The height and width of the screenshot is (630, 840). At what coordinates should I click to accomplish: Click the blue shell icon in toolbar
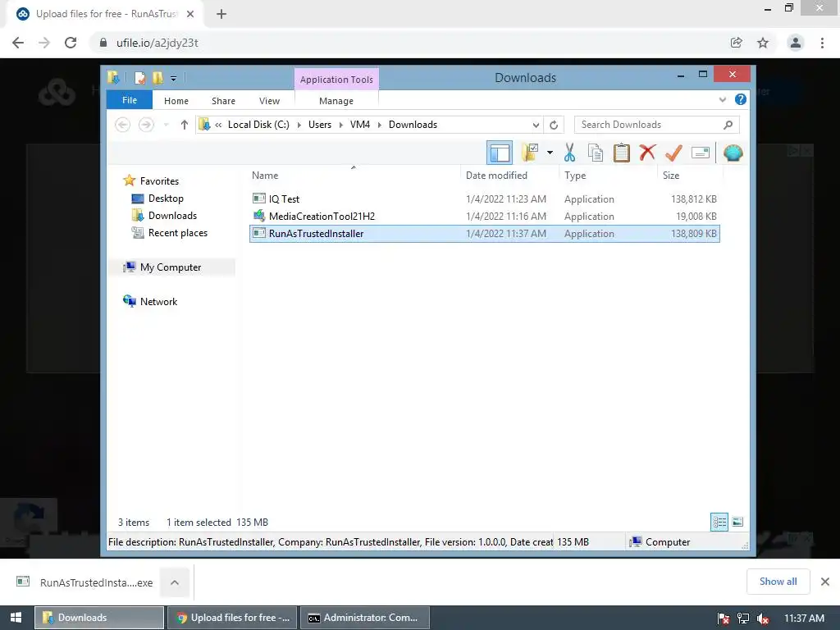click(733, 153)
